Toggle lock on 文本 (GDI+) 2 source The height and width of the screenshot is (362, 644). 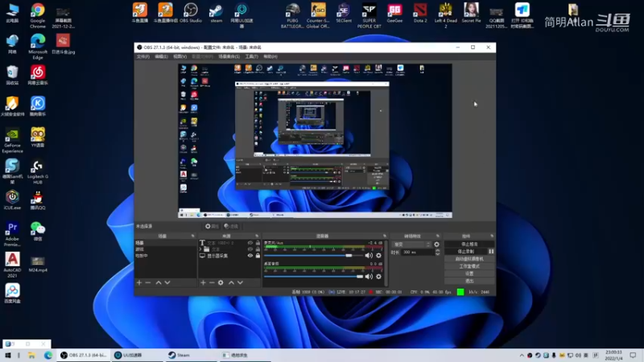258,243
